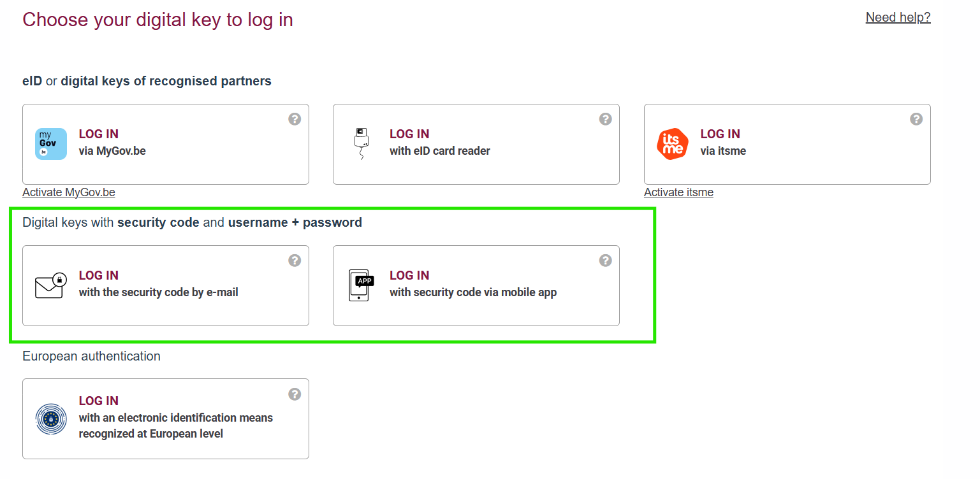Click the eID card reader icon
This screenshot has width=980, height=479.
click(x=362, y=144)
